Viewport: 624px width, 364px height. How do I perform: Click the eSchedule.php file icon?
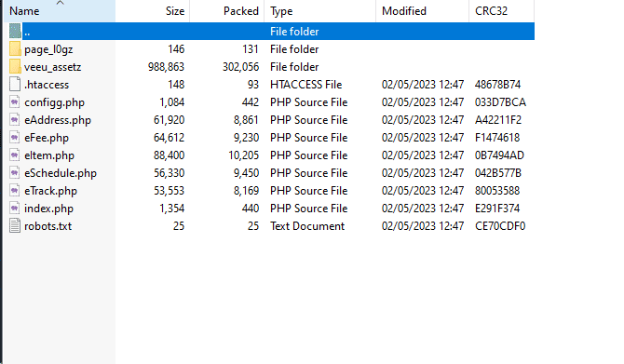[x=15, y=173]
